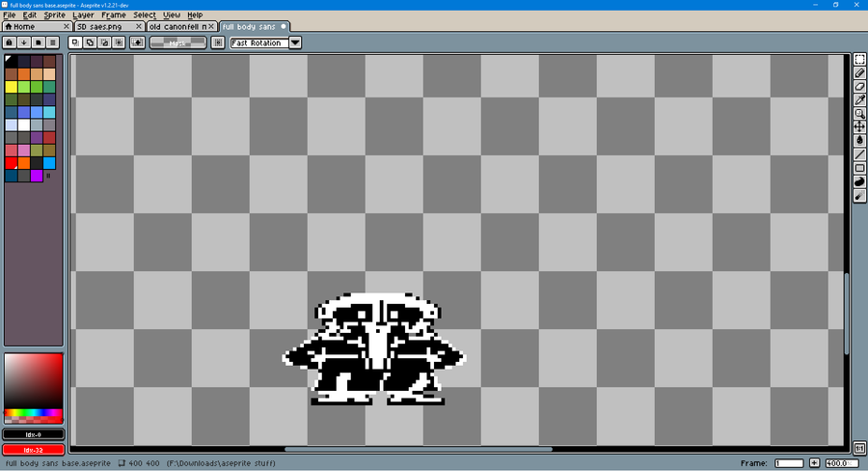Open the Select menu
868x471 pixels.
click(x=145, y=15)
